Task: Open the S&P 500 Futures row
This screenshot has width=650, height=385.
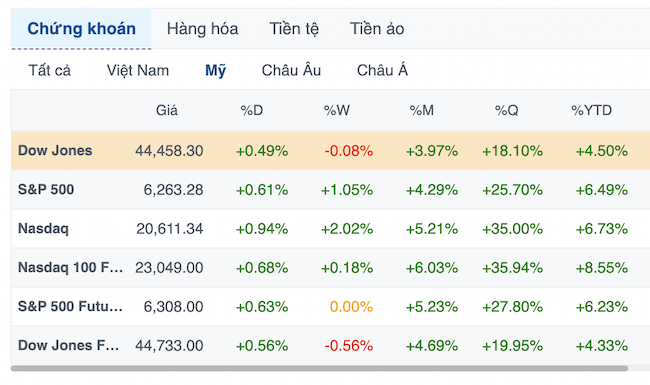Action: tap(330, 306)
